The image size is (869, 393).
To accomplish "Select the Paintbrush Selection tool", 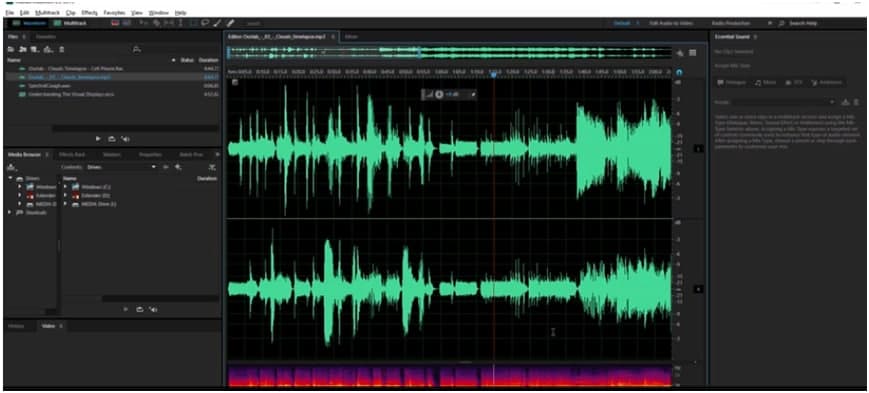I will click(x=217, y=23).
